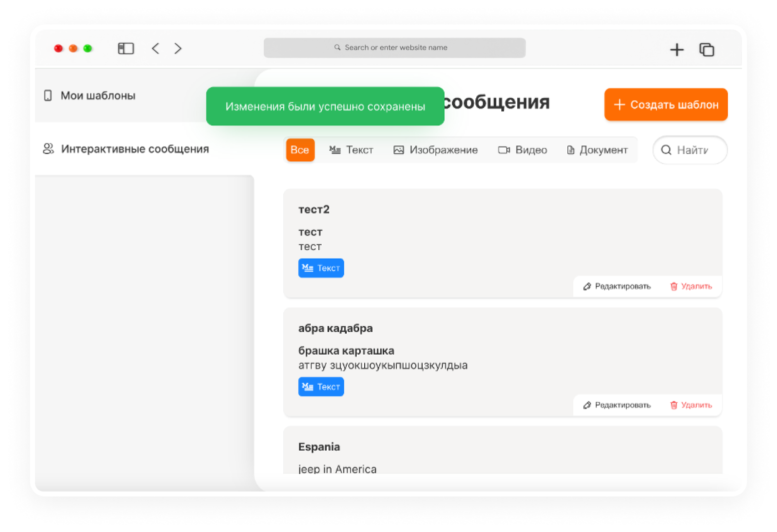Click the file icon in Документ tab
Screen dimensions: 777x532
coord(570,150)
